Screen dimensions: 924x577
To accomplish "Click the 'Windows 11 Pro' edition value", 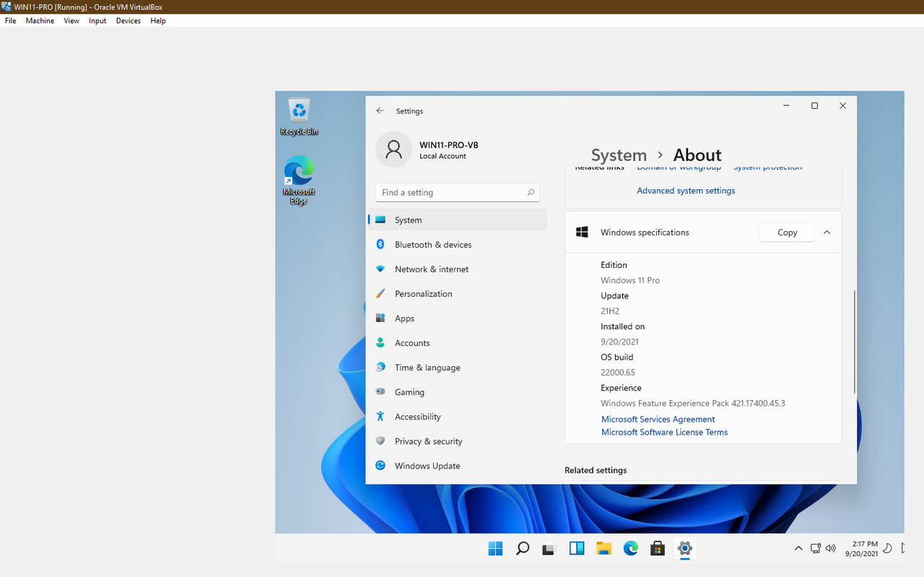I will (x=630, y=280).
